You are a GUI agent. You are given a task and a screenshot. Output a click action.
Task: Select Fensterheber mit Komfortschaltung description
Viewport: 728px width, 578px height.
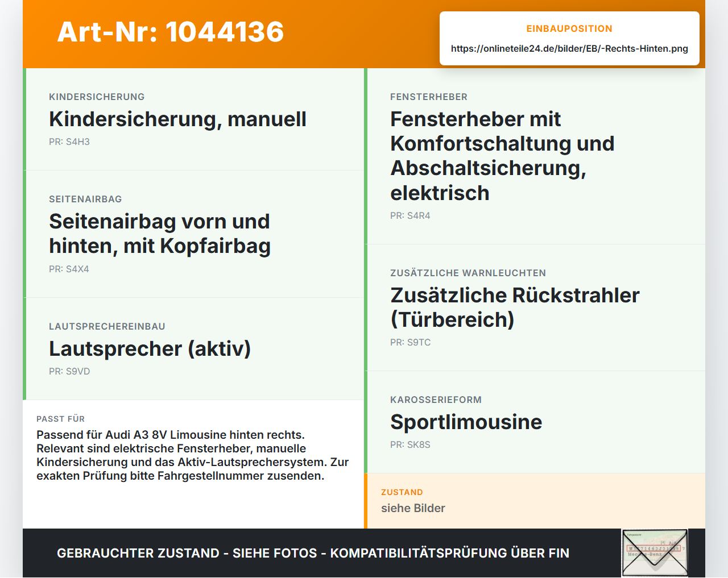pos(502,156)
